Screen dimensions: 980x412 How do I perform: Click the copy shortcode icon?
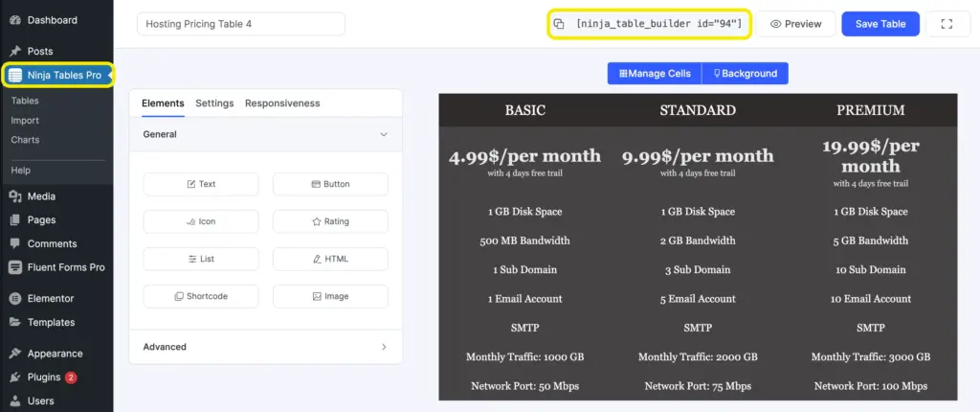(559, 24)
